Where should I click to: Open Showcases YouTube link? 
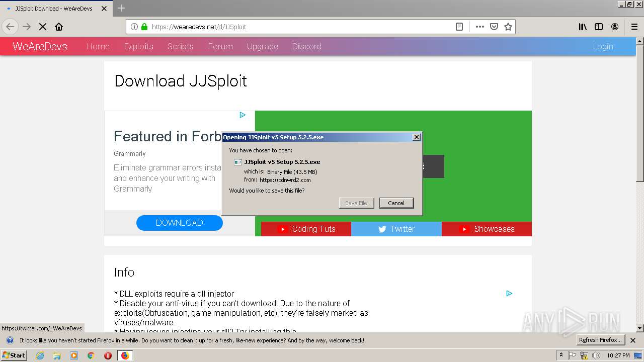487,229
